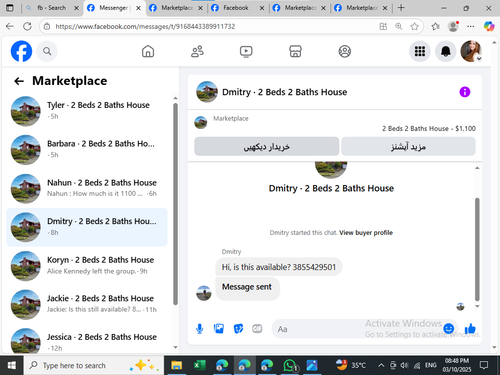Click the listing thumbnail in Marketplace banner

[201, 122]
